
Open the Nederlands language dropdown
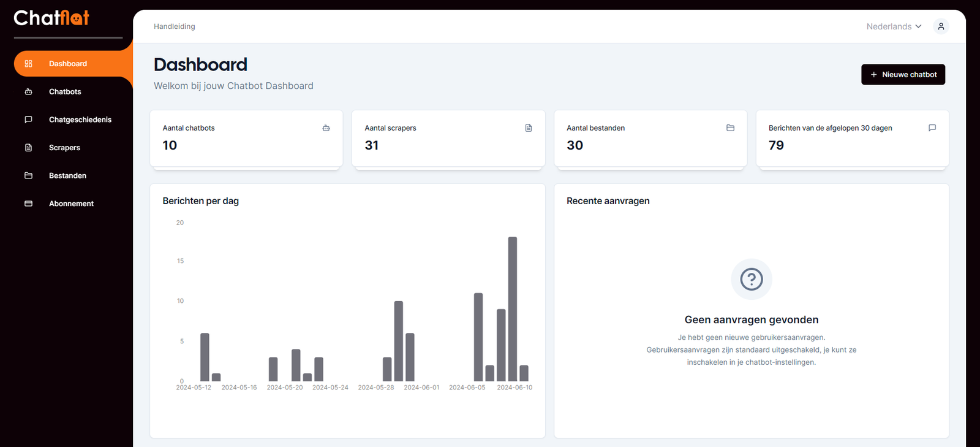point(894,26)
